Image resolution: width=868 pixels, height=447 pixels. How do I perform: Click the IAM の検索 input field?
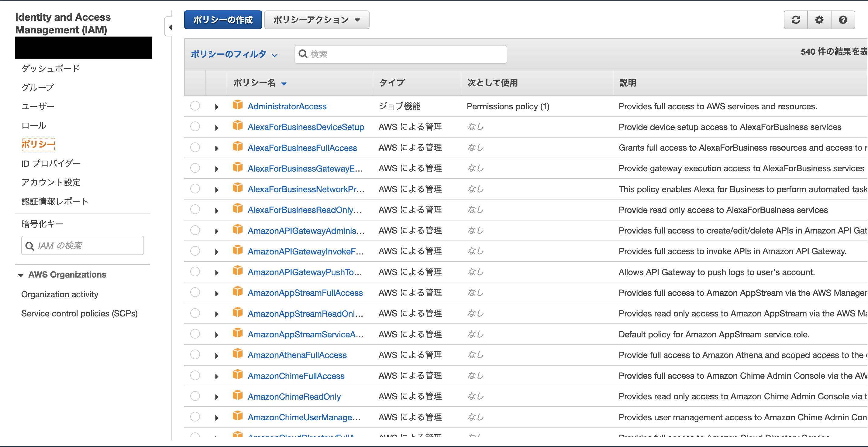pyautogui.click(x=83, y=246)
